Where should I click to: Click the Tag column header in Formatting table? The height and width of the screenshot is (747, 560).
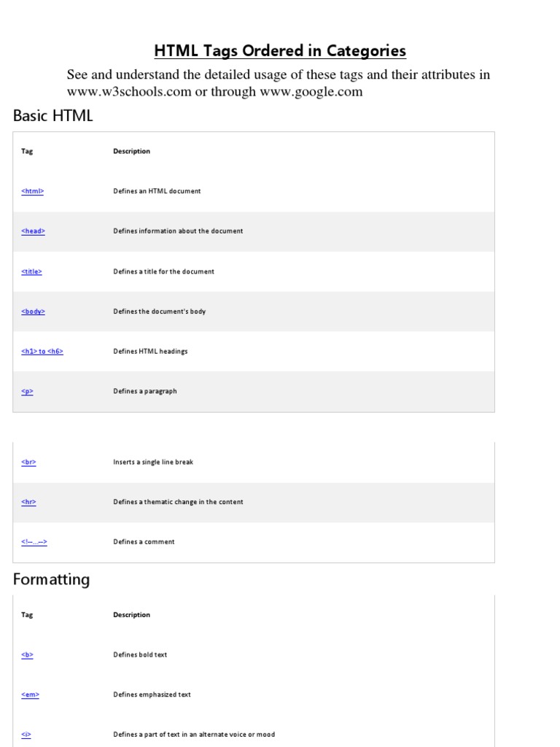27,615
